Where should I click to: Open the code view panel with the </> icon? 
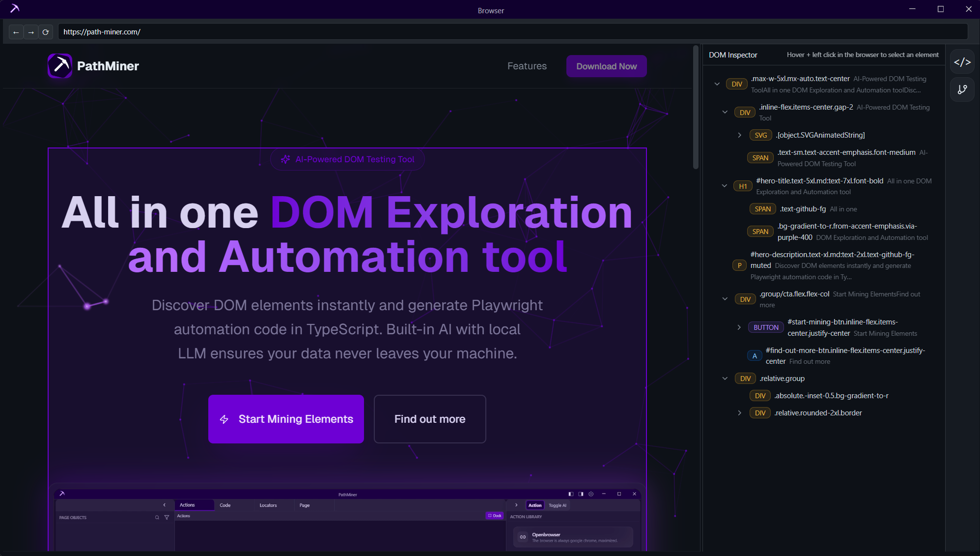962,62
